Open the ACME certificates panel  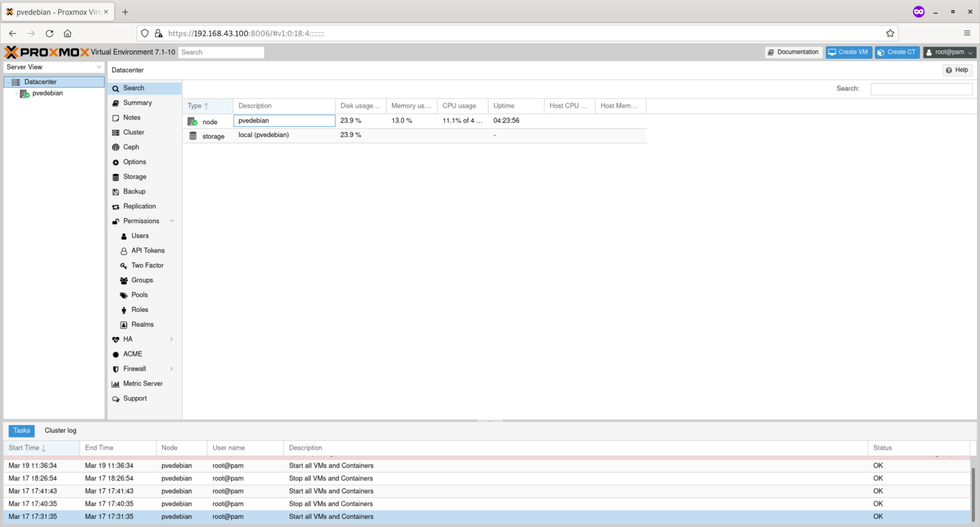(132, 353)
